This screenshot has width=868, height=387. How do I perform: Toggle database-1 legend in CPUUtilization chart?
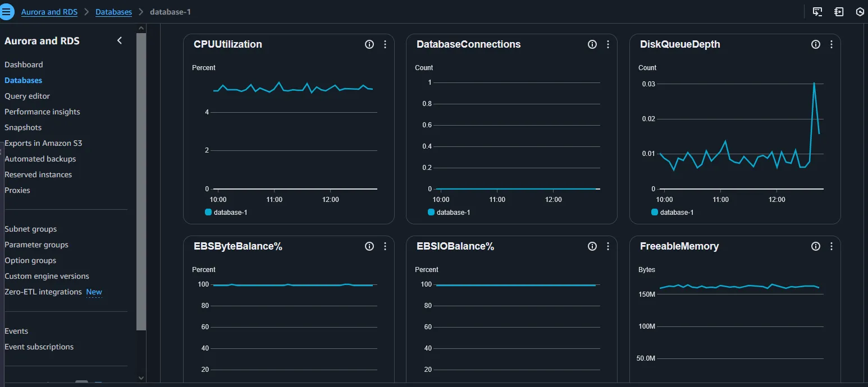226,213
